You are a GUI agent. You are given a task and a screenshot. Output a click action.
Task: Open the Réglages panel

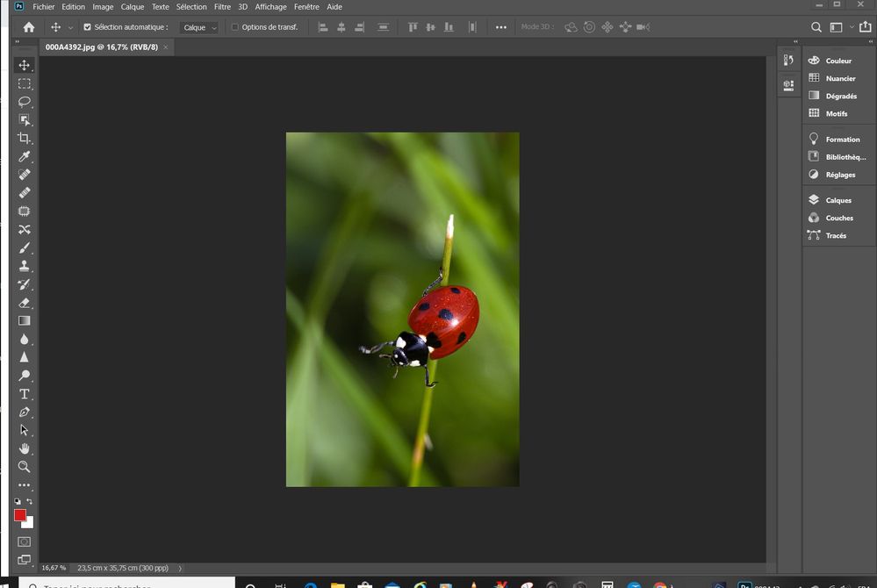[x=842, y=174]
